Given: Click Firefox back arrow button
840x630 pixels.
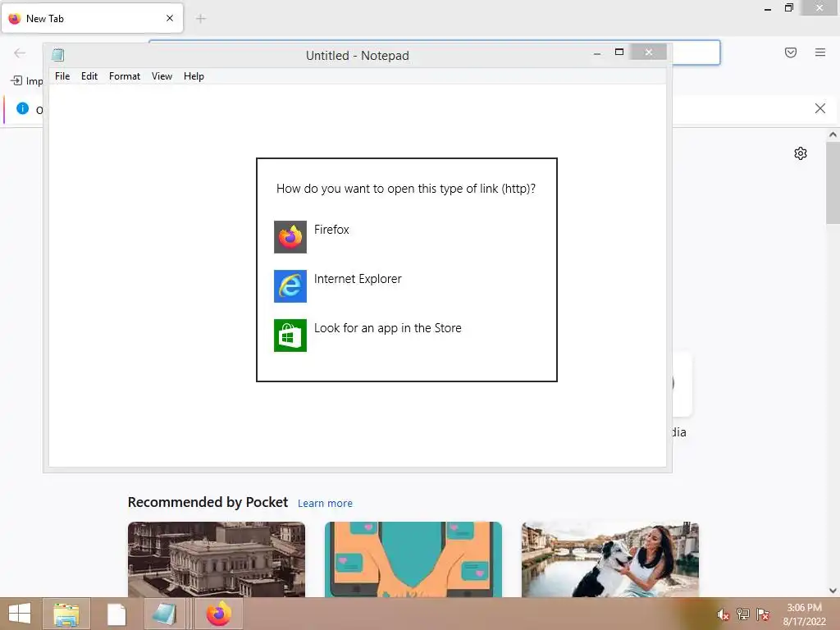Looking at the screenshot, I should click(20, 52).
